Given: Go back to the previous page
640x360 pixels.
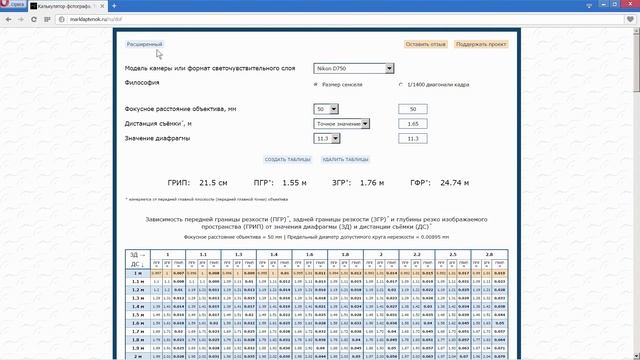Looking at the screenshot, I should tap(9, 19).
